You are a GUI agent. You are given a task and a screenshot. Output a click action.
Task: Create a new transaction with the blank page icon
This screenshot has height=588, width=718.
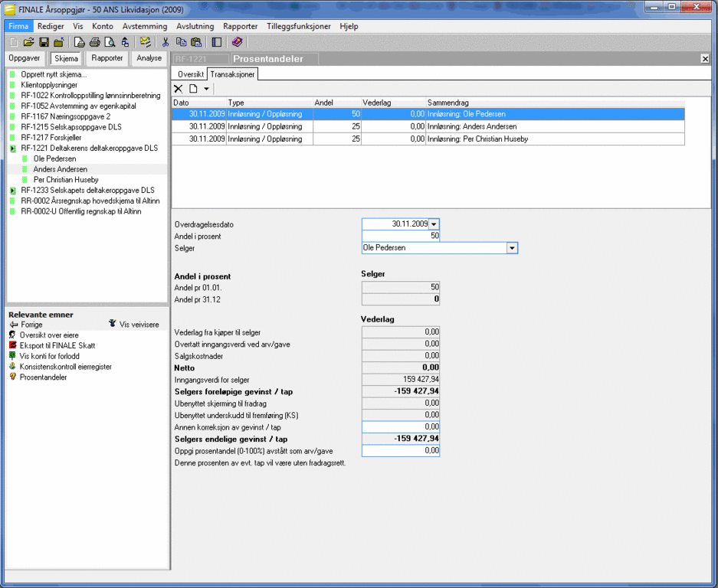(x=194, y=89)
